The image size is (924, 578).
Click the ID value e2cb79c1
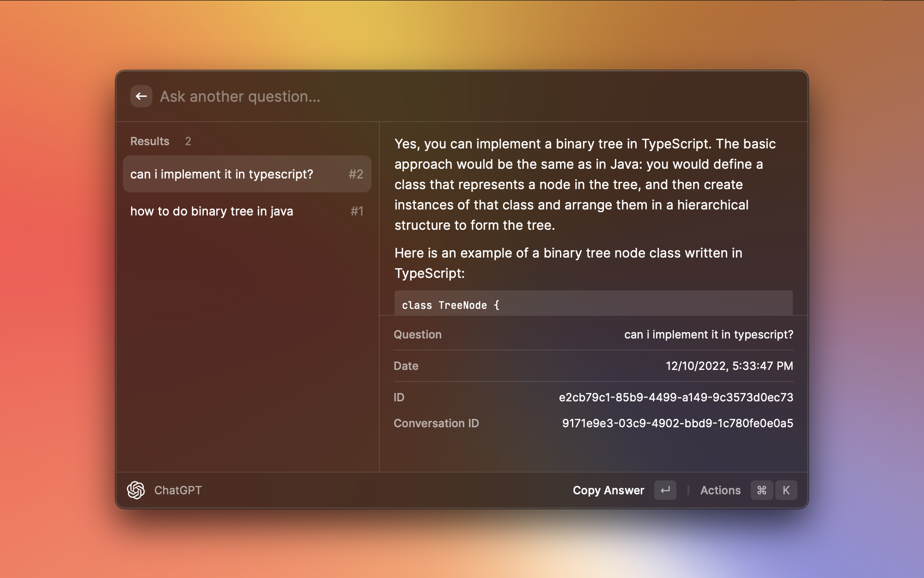[675, 397]
